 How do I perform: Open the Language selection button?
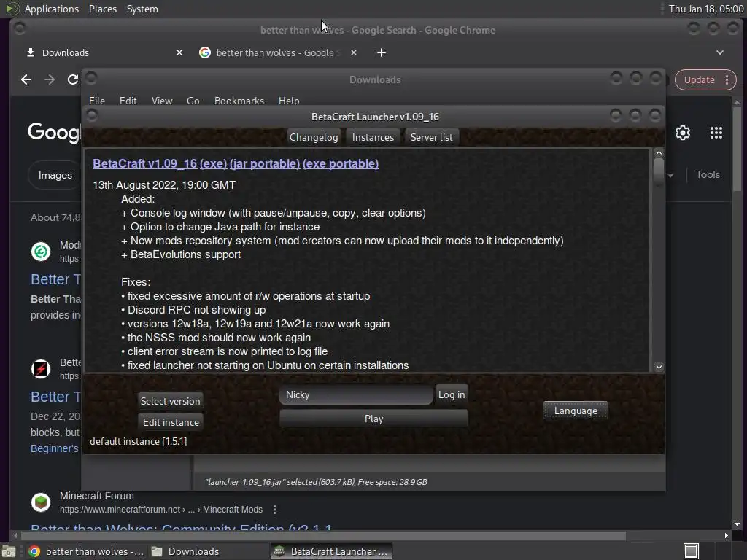(x=576, y=411)
